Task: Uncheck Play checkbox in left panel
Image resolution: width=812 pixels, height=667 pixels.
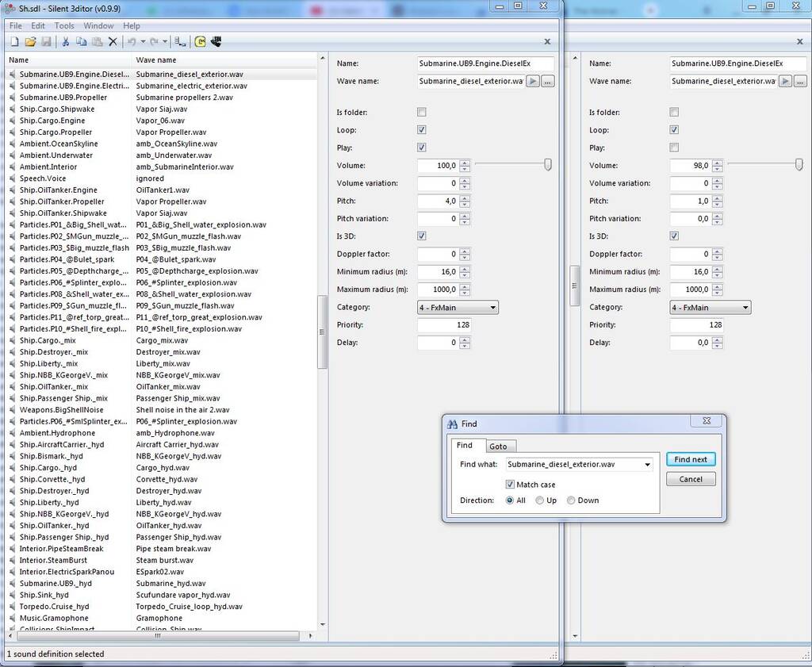Action: pyautogui.click(x=422, y=148)
